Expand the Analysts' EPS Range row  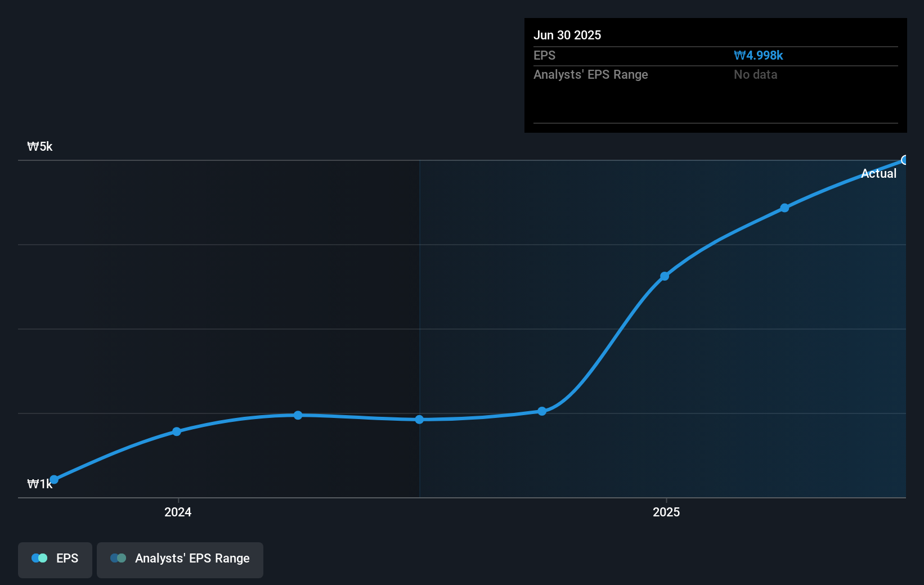click(590, 74)
